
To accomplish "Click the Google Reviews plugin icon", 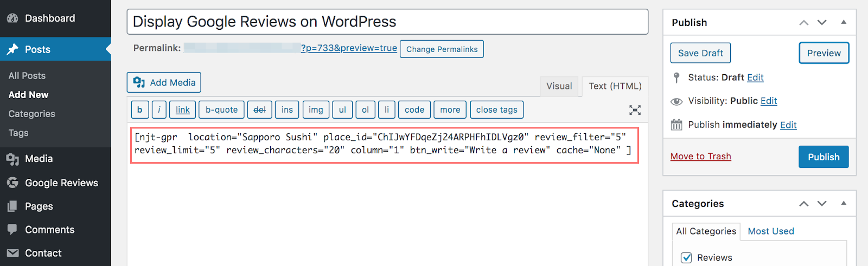I will (12, 183).
